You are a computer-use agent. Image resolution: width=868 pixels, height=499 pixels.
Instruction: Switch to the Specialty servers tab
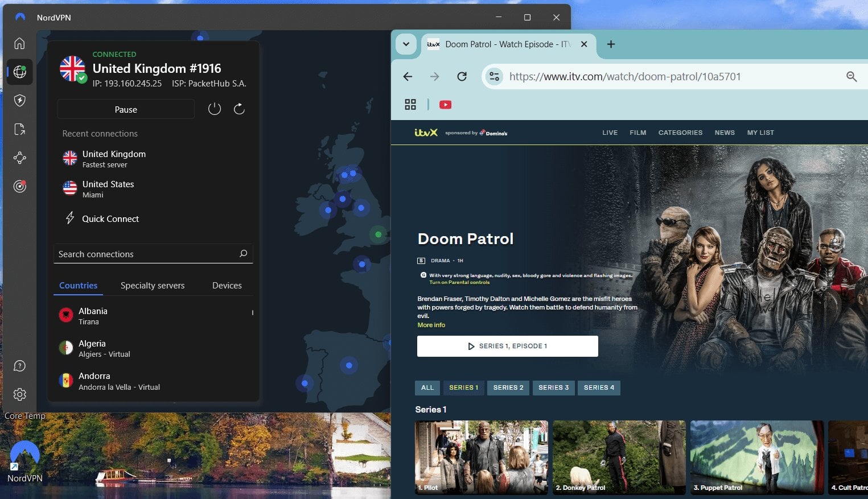tap(152, 285)
